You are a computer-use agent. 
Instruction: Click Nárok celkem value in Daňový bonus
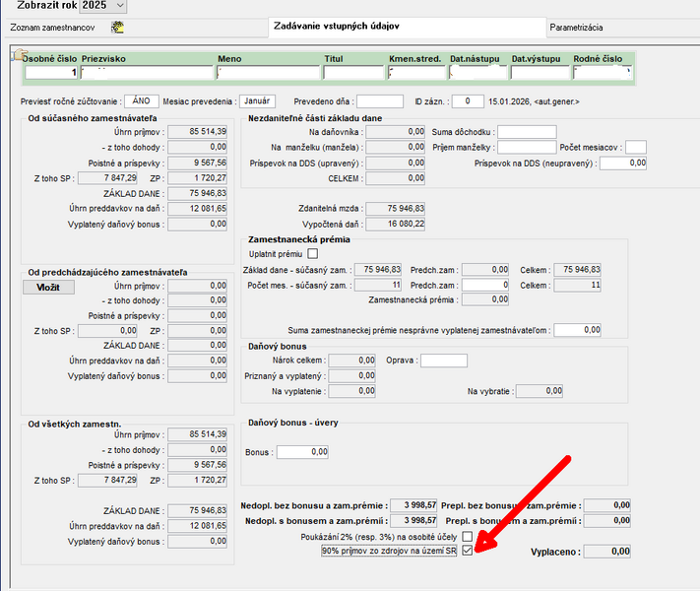(x=351, y=361)
